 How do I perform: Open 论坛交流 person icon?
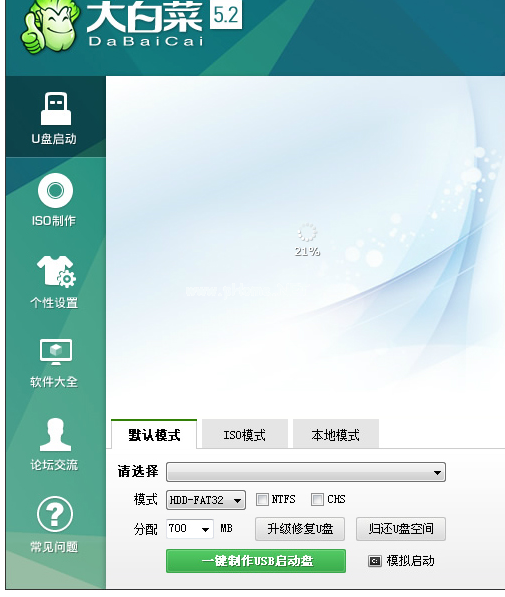(55, 434)
